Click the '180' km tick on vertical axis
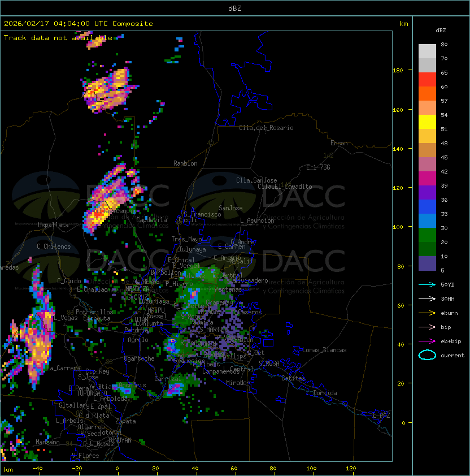 [x=398, y=71]
